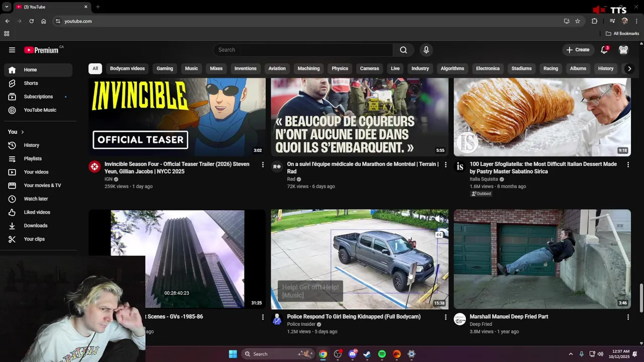The width and height of the screenshot is (644, 362).
Task: Open the YouTube hamburger guide menu
Action: [x=12, y=50]
